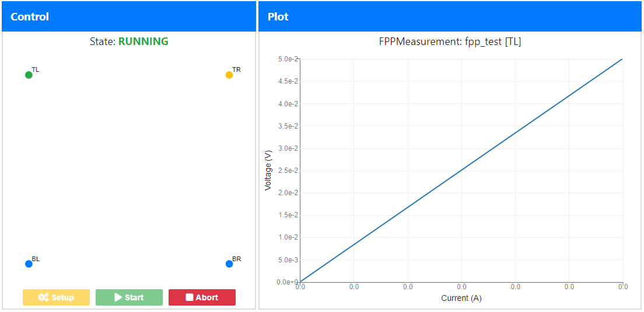This screenshot has height=312, width=644.
Task: Click the 5.0e-2 y-axis tick label
Action: tap(289, 59)
